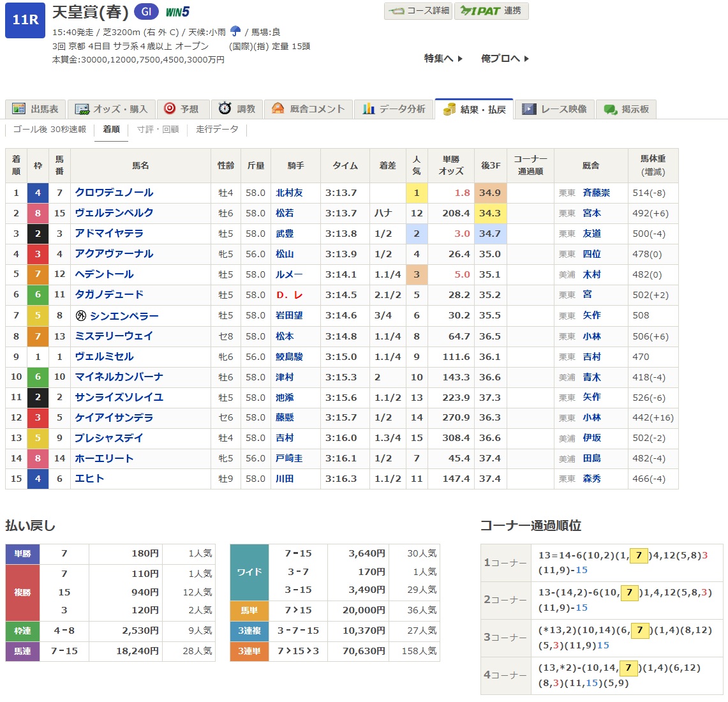This screenshot has height=702, width=728.
Task: Click the 厩舎コメント stable icon
Action: point(278,108)
